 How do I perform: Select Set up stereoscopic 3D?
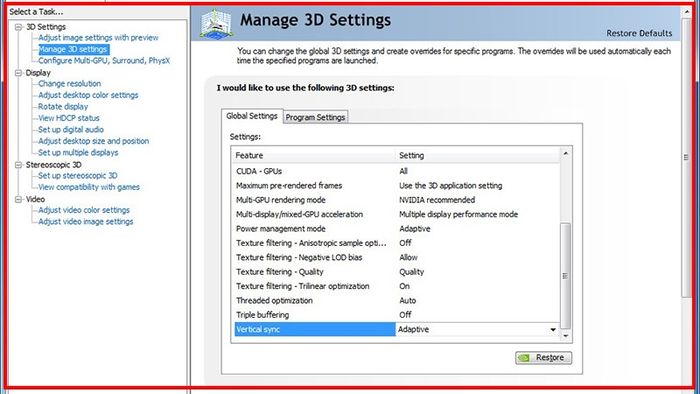(x=78, y=176)
